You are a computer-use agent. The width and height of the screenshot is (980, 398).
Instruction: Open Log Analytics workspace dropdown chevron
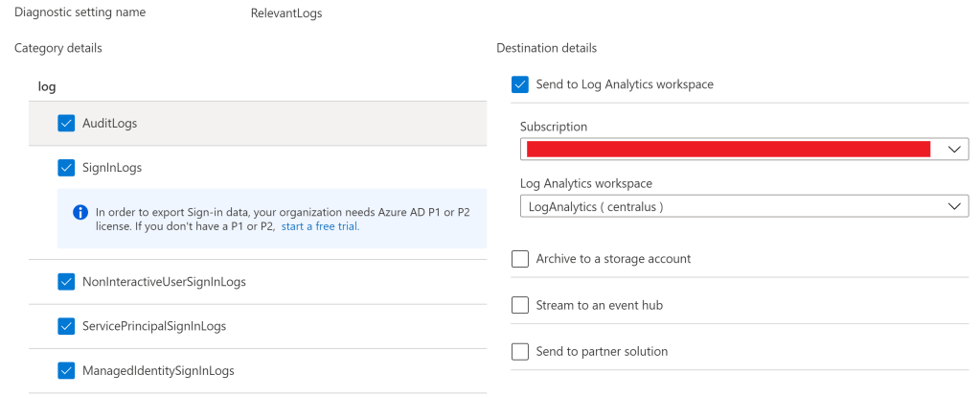953,206
